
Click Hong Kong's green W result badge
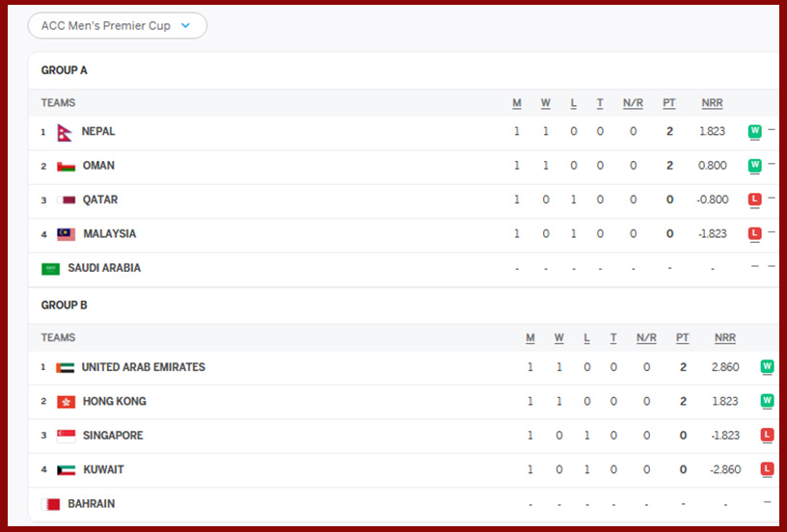pos(768,401)
